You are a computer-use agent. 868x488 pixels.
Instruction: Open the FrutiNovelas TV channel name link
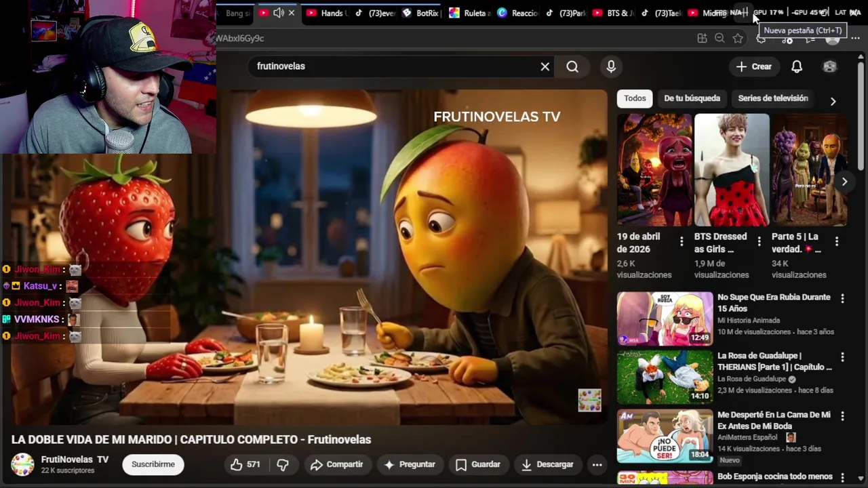pyautogui.click(x=75, y=460)
